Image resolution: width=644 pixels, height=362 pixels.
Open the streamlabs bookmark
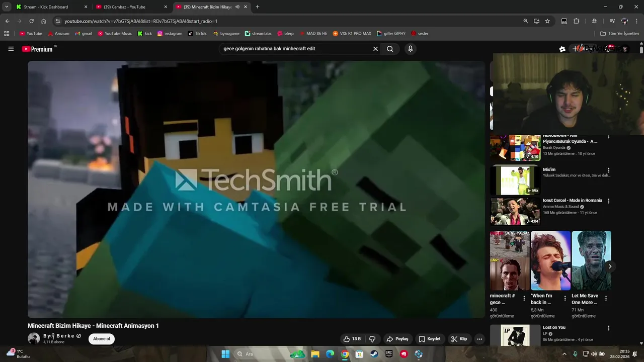(x=258, y=34)
